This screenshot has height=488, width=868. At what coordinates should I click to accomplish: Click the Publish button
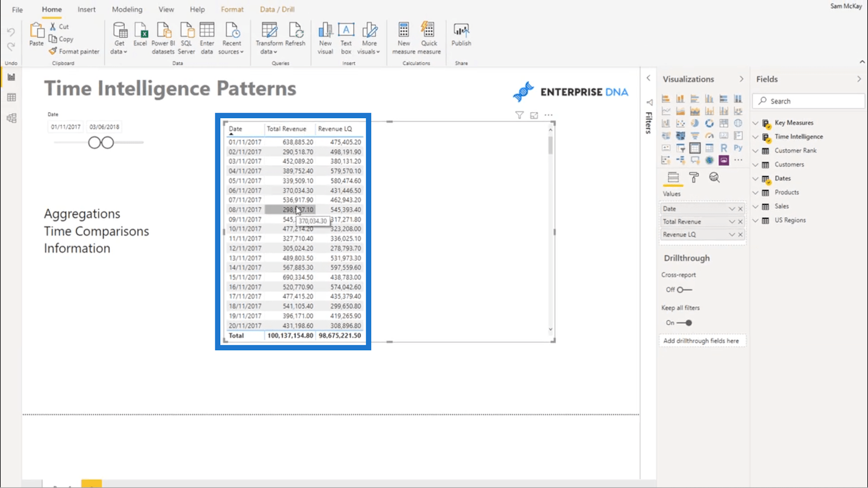461,34
